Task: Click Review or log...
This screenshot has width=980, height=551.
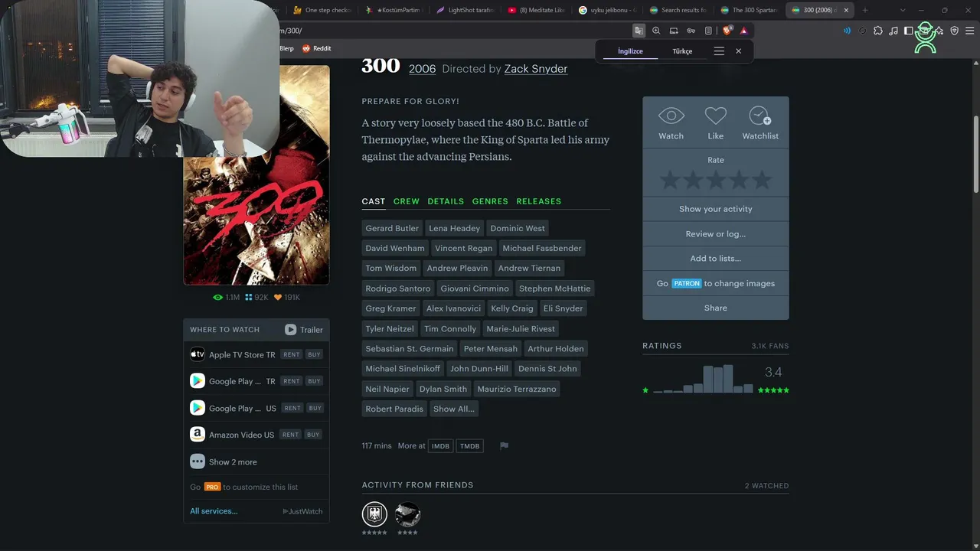Action: (716, 234)
